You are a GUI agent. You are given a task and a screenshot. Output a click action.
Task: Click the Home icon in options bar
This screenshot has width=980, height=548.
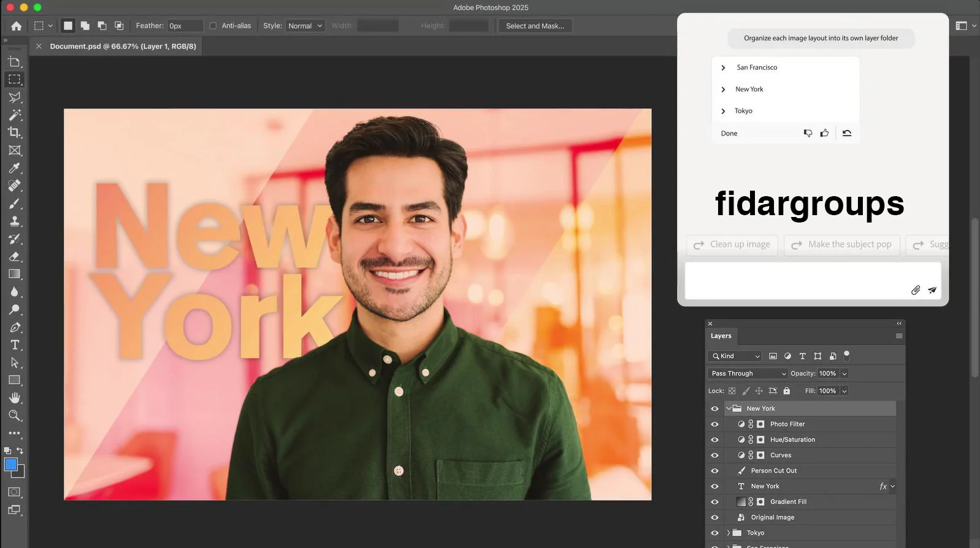[17, 26]
